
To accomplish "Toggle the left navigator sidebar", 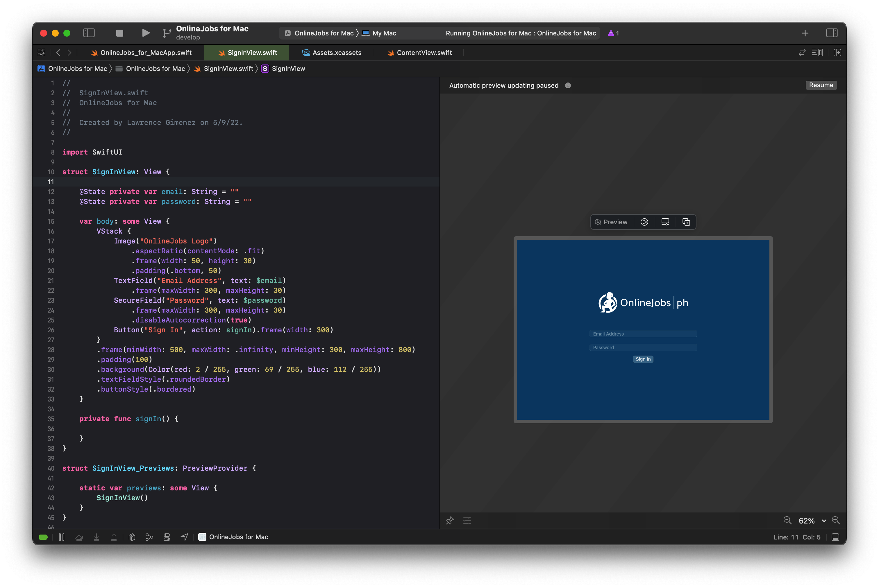I will click(89, 33).
